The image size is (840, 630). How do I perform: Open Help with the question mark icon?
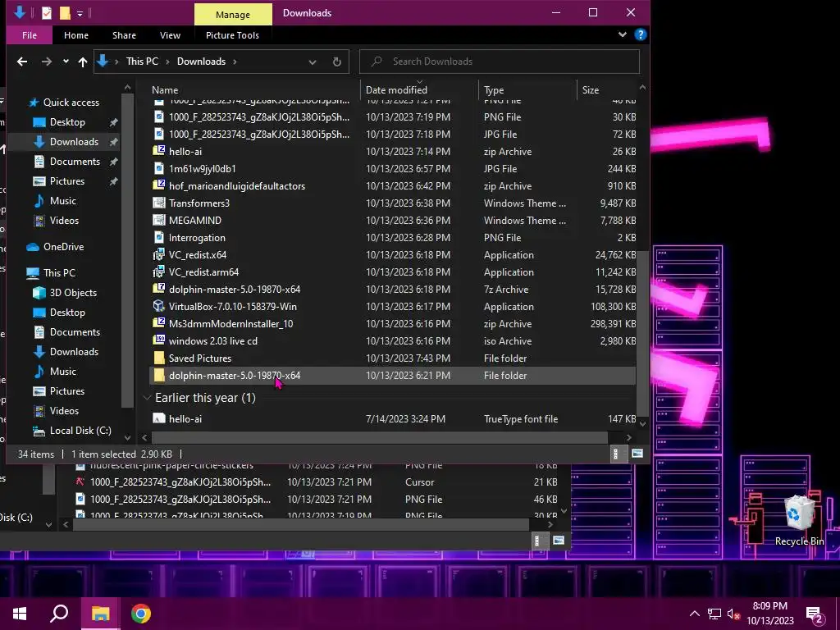point(640,34)
